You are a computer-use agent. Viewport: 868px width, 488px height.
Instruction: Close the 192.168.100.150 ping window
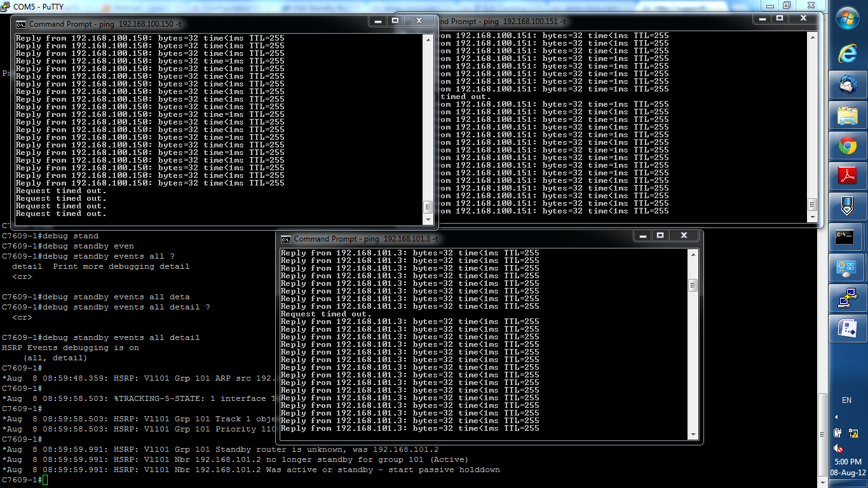(419, 21)
